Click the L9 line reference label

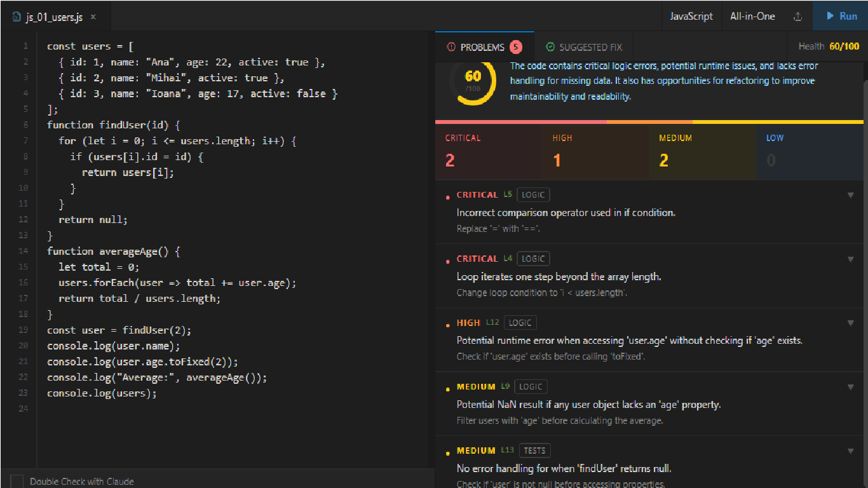click(x=505, y=386)
